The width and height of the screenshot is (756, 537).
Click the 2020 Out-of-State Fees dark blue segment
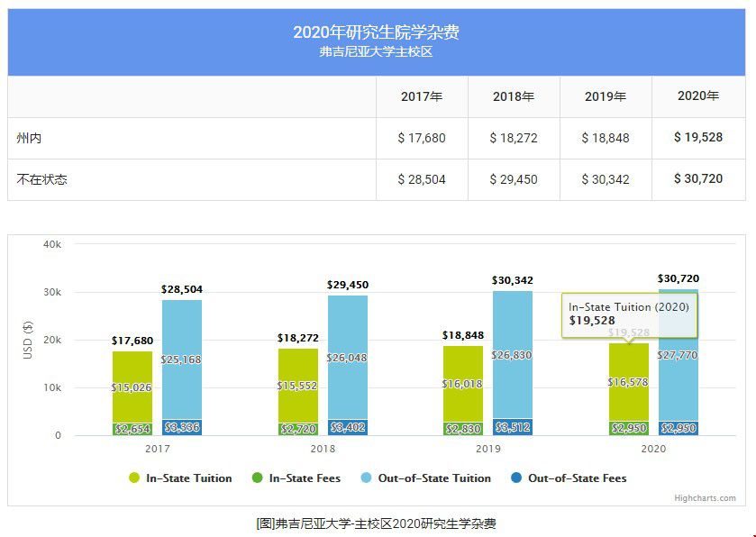(679, 428)
